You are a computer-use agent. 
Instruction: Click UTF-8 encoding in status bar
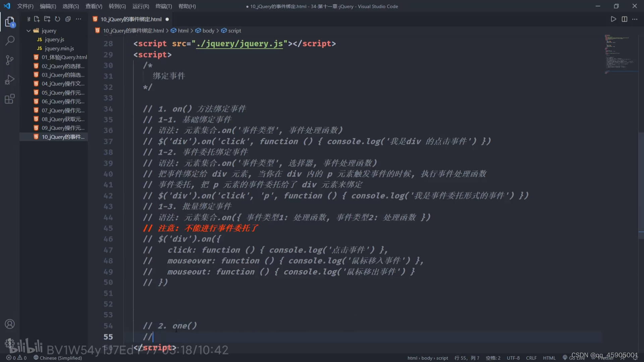pyautogui.click(x=513, y=358)
